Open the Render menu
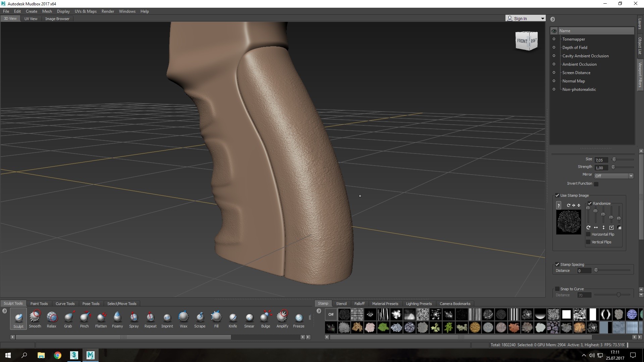 108,11
